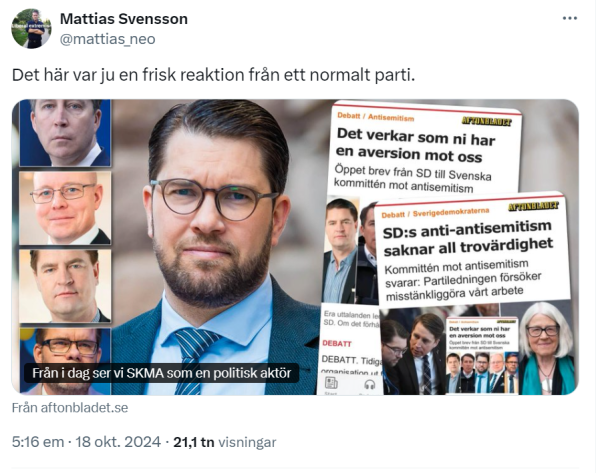Click the woman with grey hair photo

tap(548, 348)
